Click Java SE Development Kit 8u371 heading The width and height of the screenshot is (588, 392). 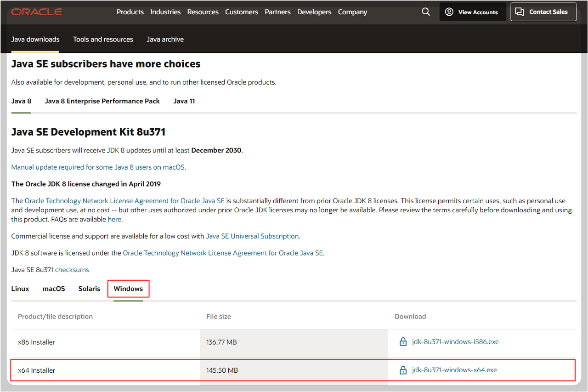point(88,132)
